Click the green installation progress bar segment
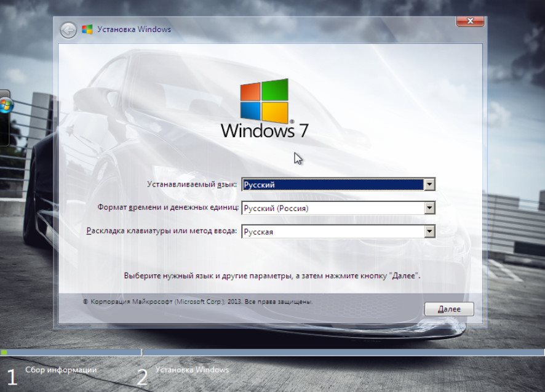 pos(4,353)
